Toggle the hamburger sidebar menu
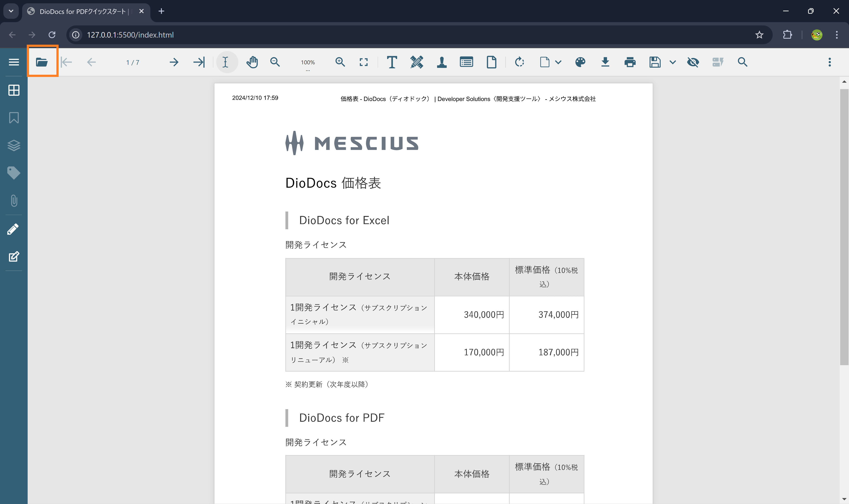 pos(13,62)
